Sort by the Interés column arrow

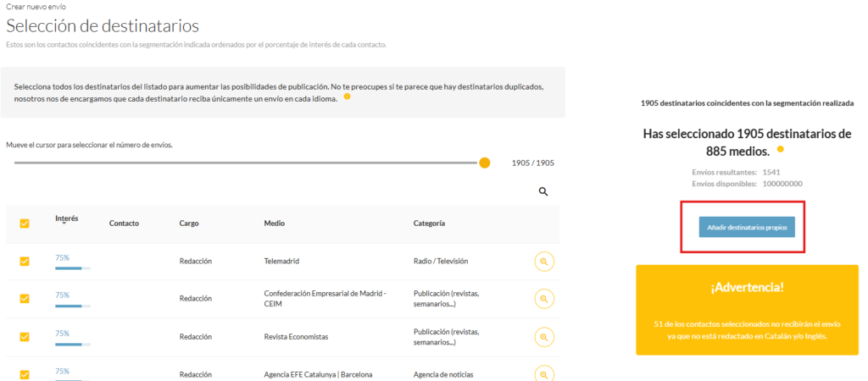tap(64, 224)
